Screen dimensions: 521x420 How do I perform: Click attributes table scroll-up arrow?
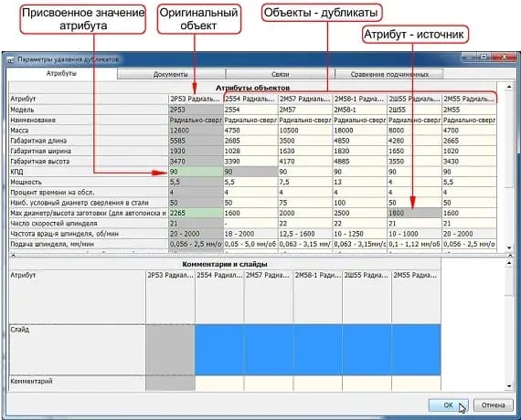click(x=509, y=87)
